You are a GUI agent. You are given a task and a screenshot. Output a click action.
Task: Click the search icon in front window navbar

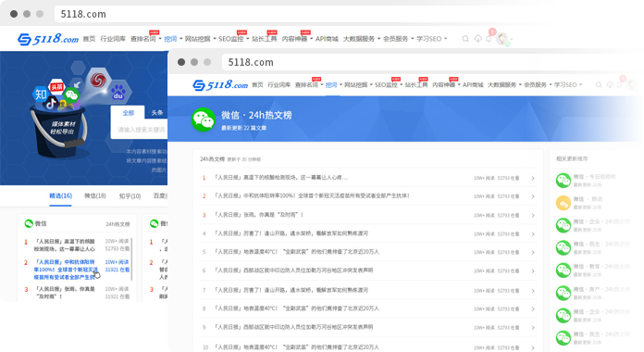[599, 84]
